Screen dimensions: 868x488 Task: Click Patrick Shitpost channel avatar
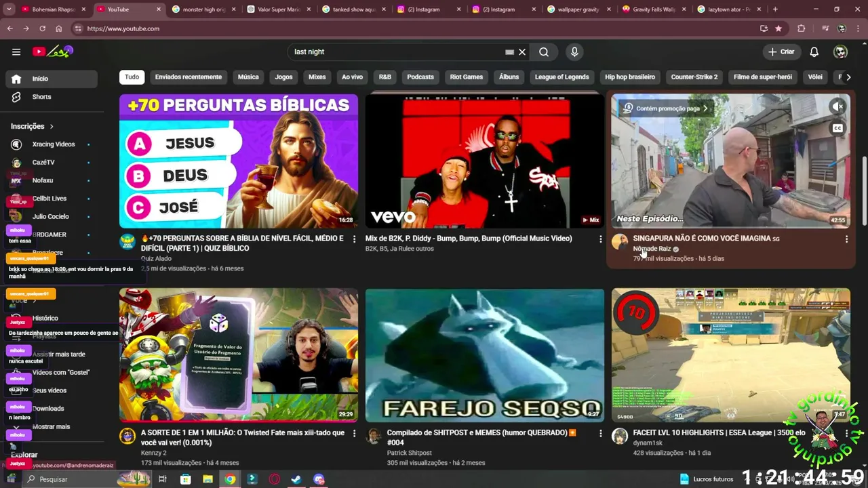pos(374,436)
